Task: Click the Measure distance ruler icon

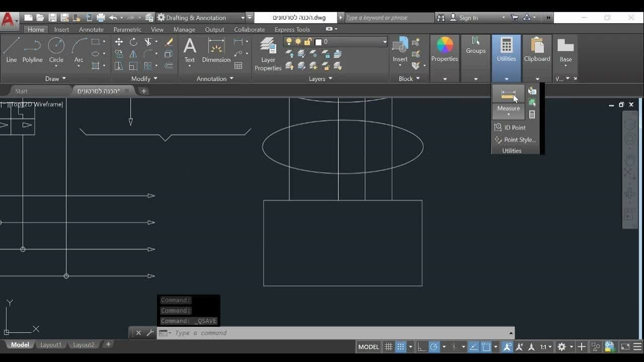Action: (x=508, y=94)
